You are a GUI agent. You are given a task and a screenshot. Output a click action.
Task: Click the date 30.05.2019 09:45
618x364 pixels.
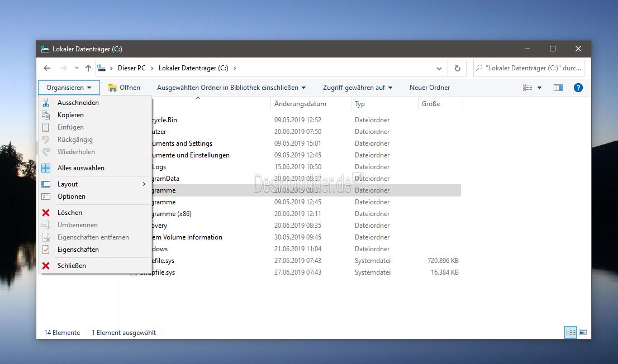point(298,237)
